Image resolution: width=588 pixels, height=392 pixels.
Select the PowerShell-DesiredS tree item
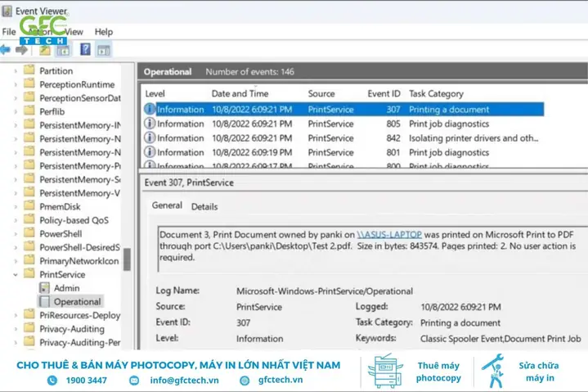click(x=80, y=247)
